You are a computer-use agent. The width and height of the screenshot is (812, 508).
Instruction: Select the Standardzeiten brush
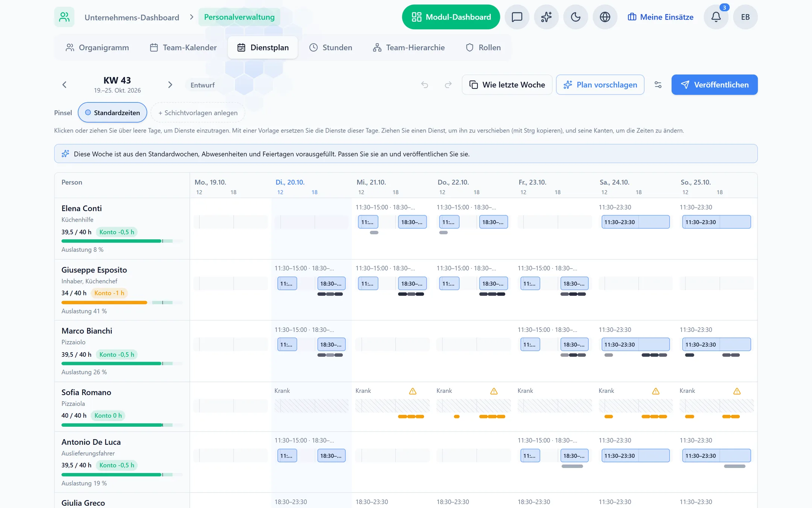pos(112,113)
